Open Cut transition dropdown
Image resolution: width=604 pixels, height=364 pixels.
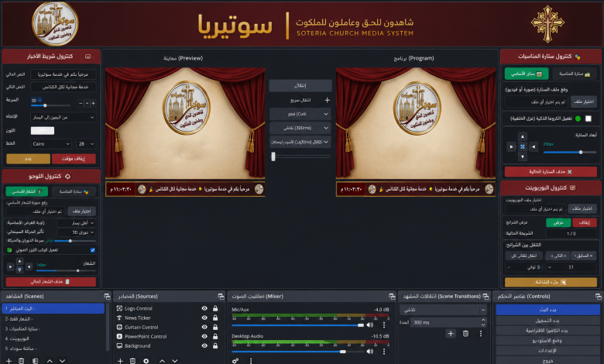pos(300,114)
